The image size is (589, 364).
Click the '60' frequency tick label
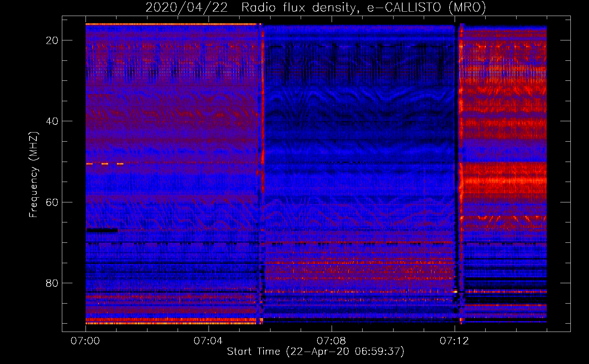click(52, 202)
